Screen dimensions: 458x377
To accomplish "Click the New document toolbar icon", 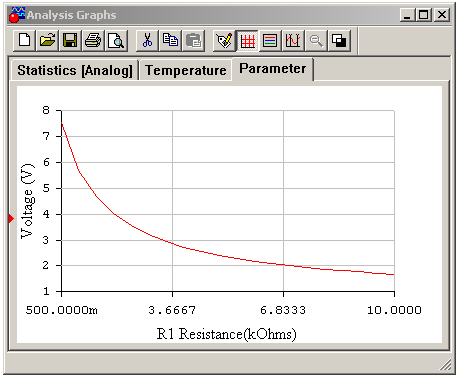I will tap(24, 41).
